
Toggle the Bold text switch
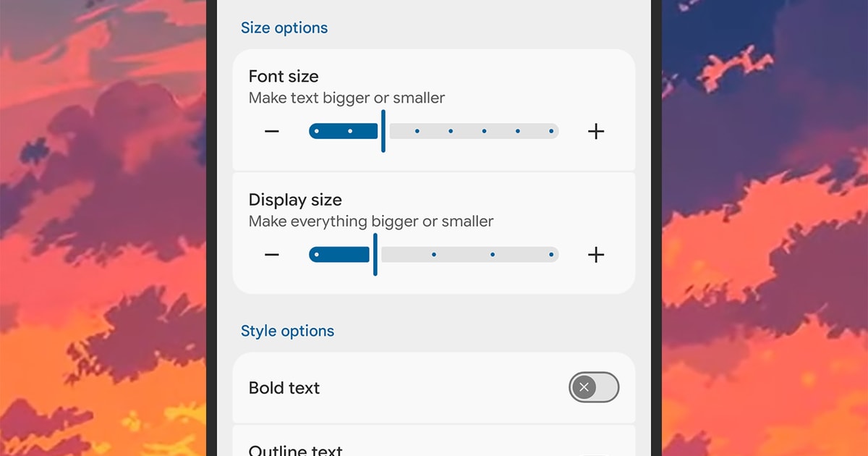594,388
